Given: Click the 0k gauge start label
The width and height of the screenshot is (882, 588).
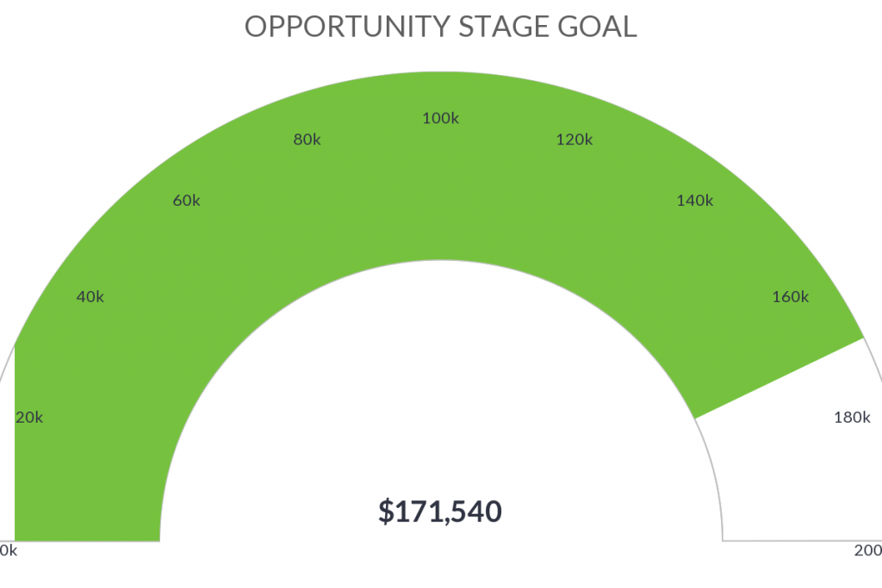Looking at the screenshot, I should click(9, 550).
